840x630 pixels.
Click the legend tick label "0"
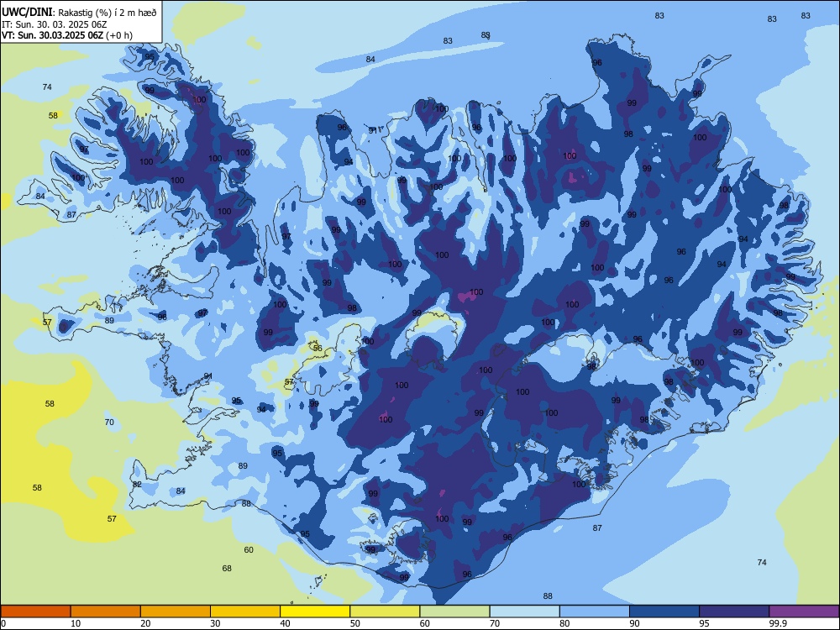3,623
